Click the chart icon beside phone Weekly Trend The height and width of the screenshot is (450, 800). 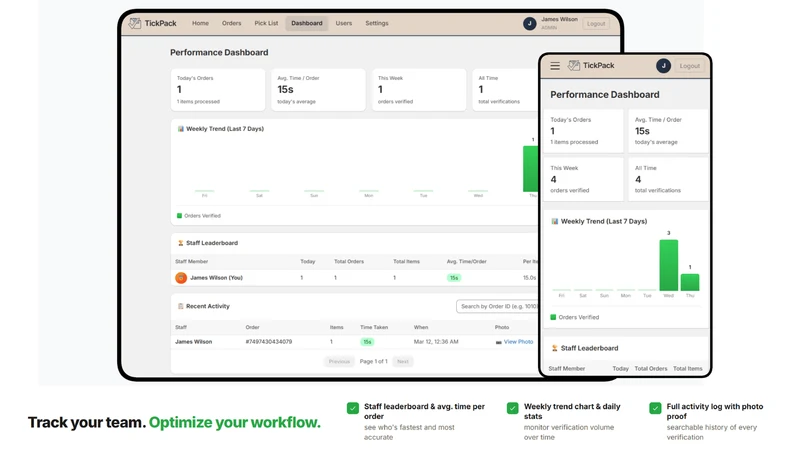[555, 221]
